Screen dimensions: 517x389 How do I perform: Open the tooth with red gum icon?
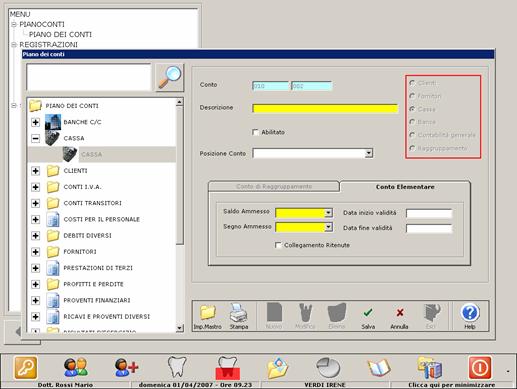pyautogui.click(x=228, y=368)
